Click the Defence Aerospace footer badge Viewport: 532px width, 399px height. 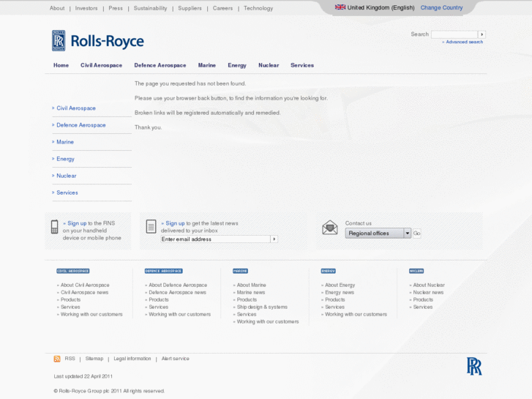click(163, 271)
